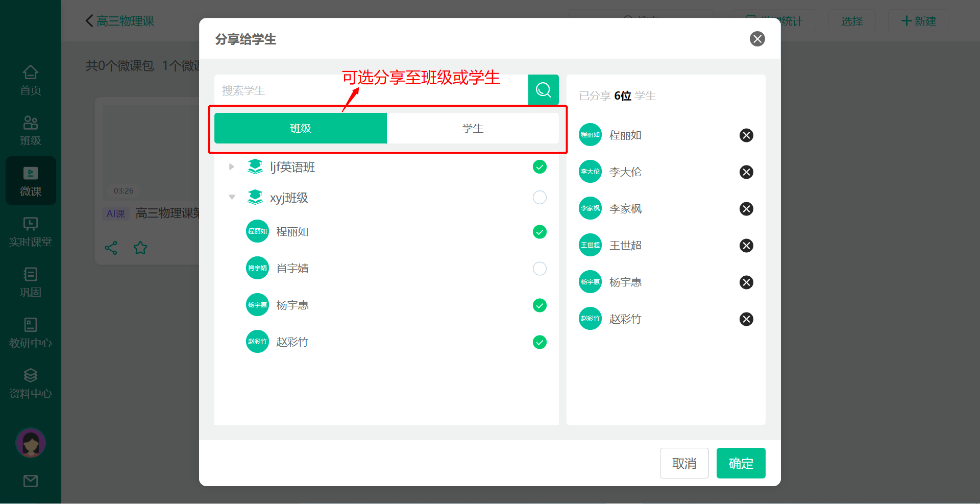The width and height of the screenshot is (980, 504).
Task: Click the share icon under the video card
Action: click(111, 248)
